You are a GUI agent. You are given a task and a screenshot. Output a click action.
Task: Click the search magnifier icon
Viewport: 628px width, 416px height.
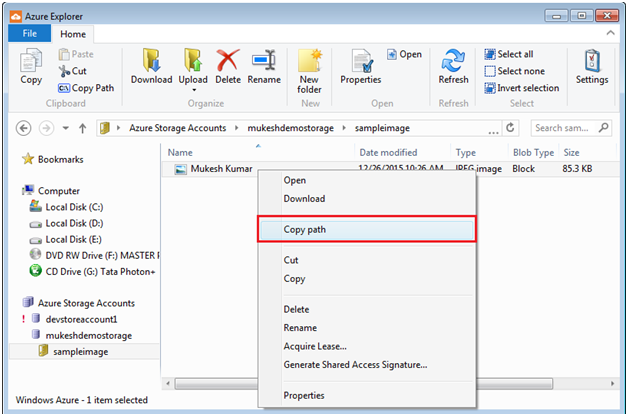(x=603, y=128)
